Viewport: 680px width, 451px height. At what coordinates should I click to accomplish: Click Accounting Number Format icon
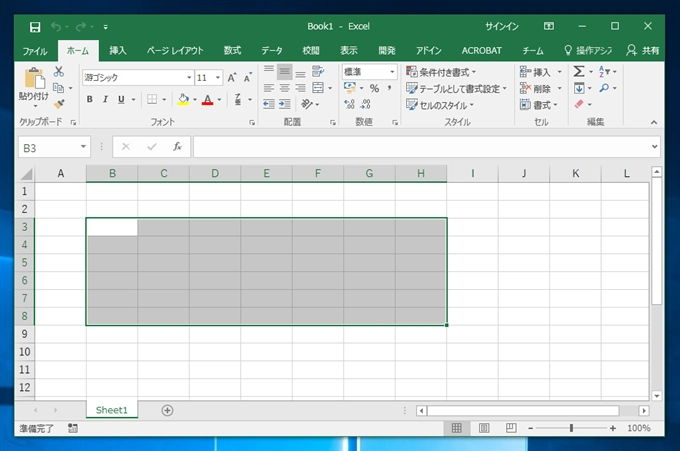(350, 88)
